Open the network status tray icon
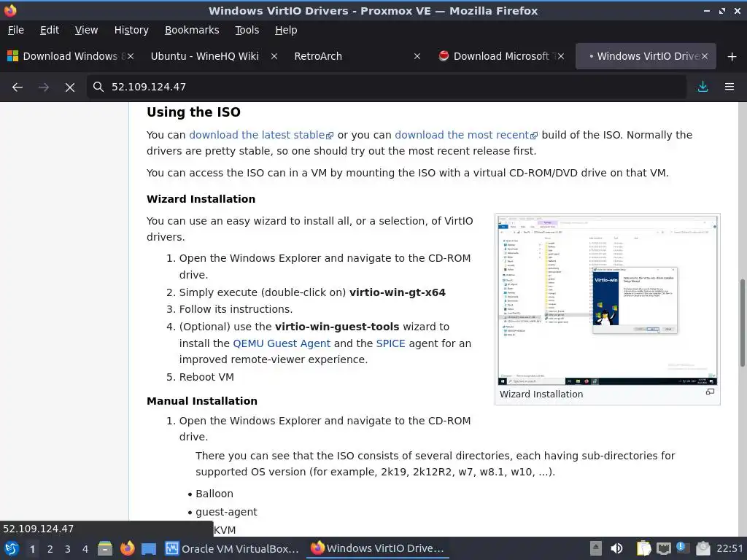 [x=663, y=548]
